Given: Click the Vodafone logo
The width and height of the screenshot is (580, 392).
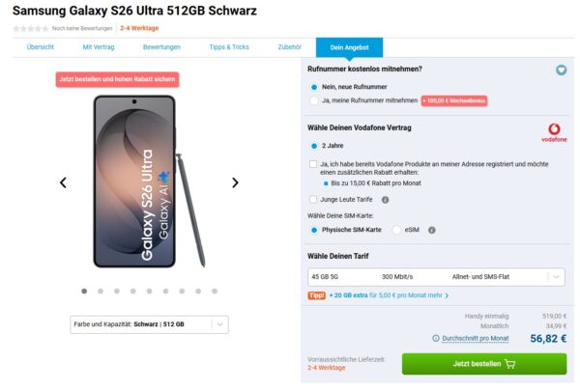Looking at the screenshot, I should pos(554,132).
